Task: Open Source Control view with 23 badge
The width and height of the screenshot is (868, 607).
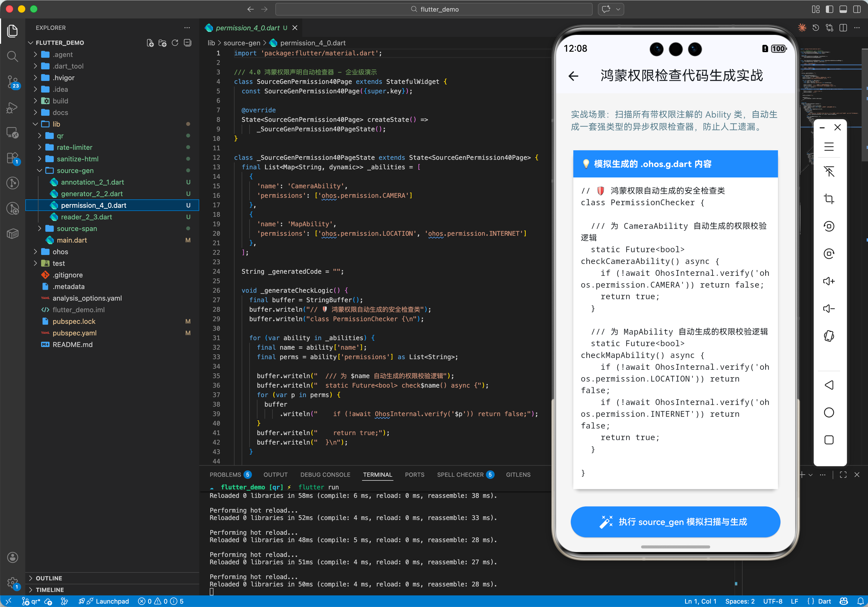Action: click(x=12, y=81)
